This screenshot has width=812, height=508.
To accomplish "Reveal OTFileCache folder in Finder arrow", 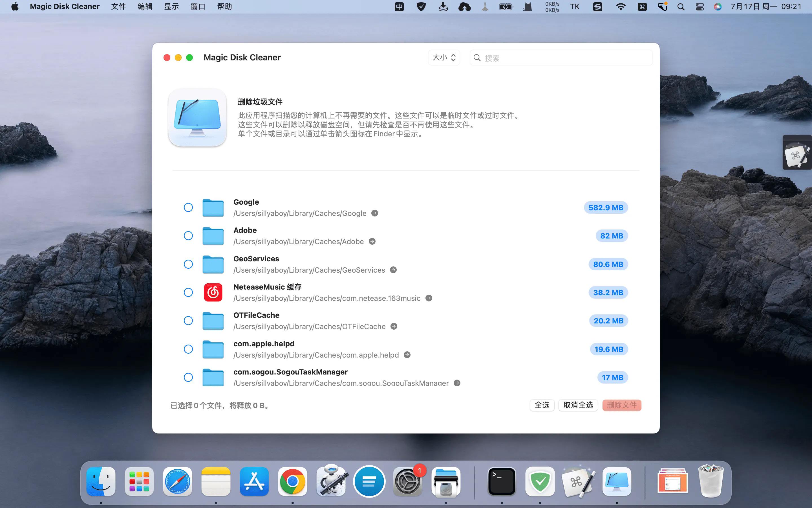I will [394, 326].
